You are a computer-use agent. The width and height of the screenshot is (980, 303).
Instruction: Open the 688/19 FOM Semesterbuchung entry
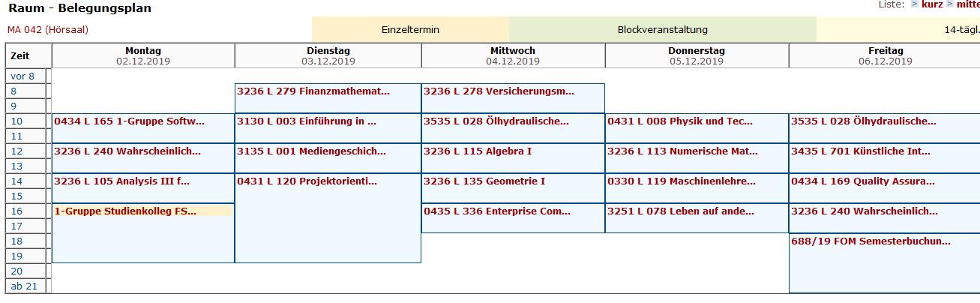pos(871,241)
